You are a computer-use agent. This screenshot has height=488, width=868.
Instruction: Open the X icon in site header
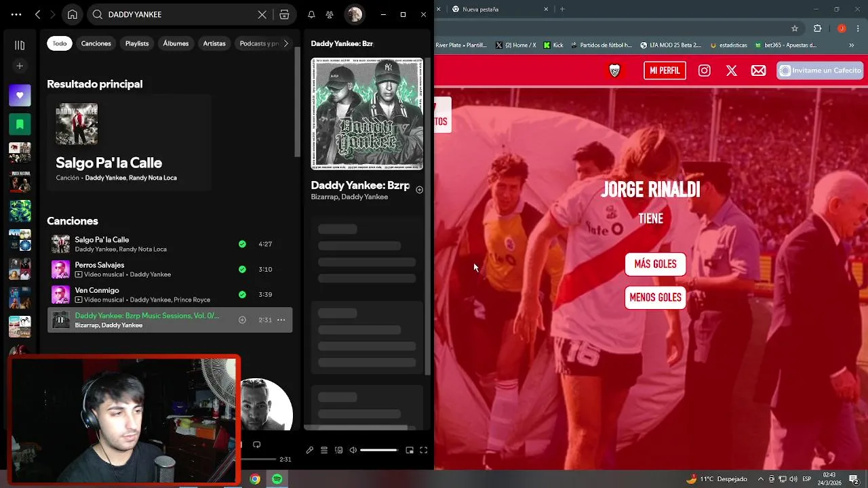pos(732,70)
